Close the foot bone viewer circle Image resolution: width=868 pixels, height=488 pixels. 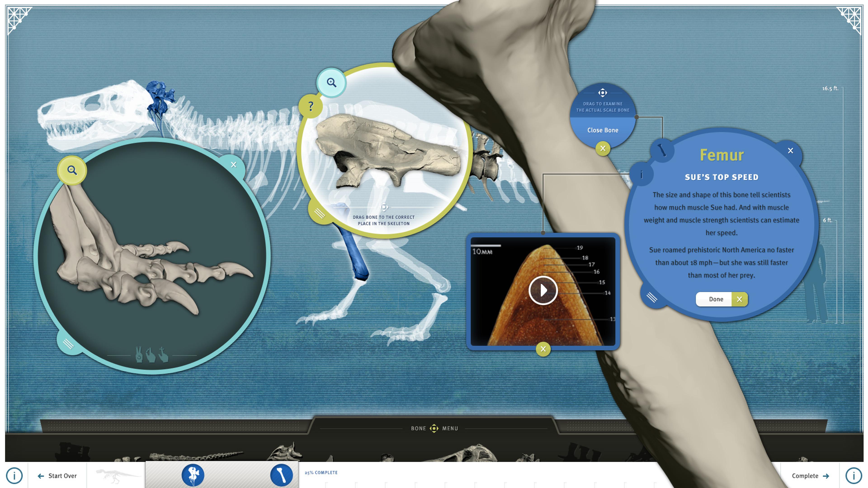[234, 165]
